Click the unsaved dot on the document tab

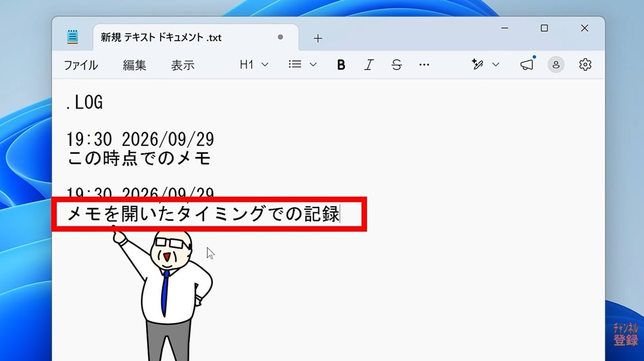(280, 38)
